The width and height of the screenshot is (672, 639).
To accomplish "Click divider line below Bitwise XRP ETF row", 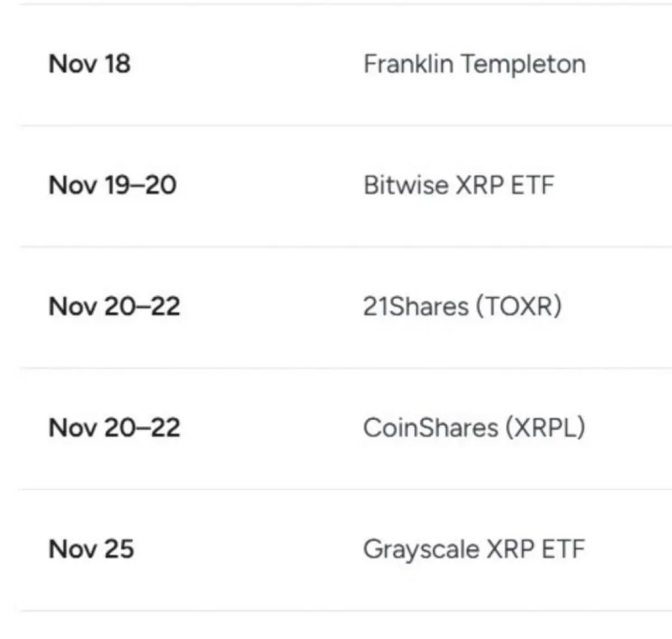I will pos(346,246).
